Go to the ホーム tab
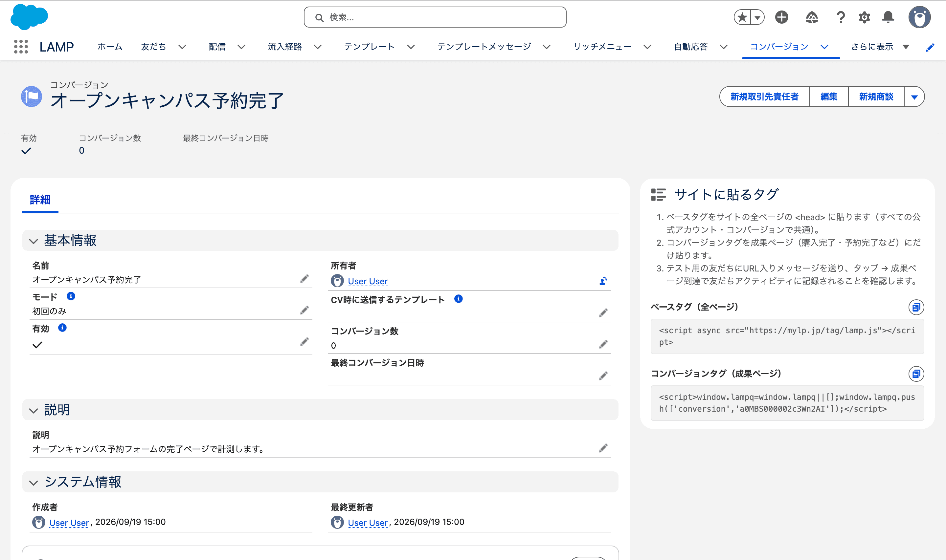This screenshot has height=560, width=946. [x=110, y=47]
